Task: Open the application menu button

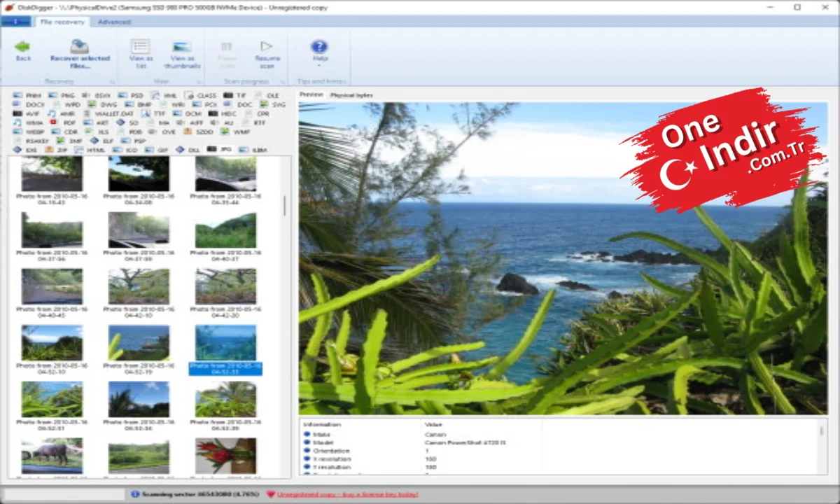Action: click(15, 22)
